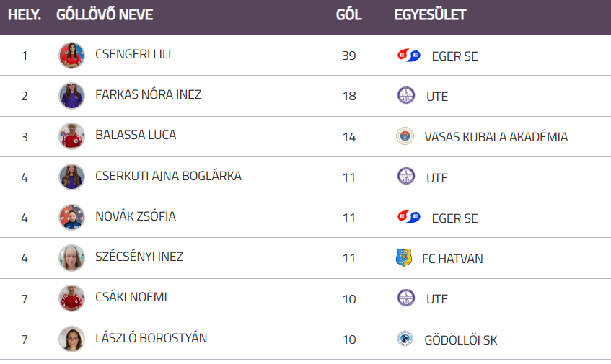The image size is (611, 364).
Task: Click the Eger SE logo beside Novák Zsófia
Action: pos(408,217)
